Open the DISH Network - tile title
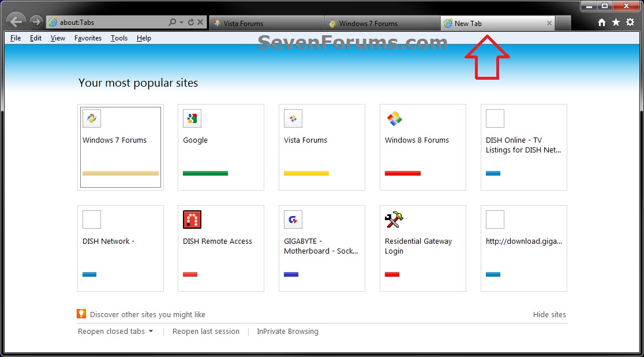The image size is (644, 357). (x=109, y=241)
